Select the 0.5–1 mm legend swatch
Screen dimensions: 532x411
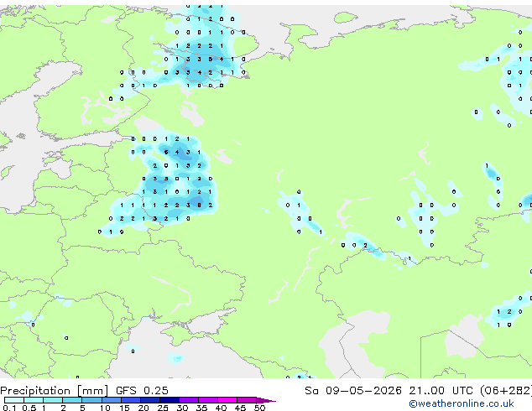pyautogui.click(x=34, y=400)
